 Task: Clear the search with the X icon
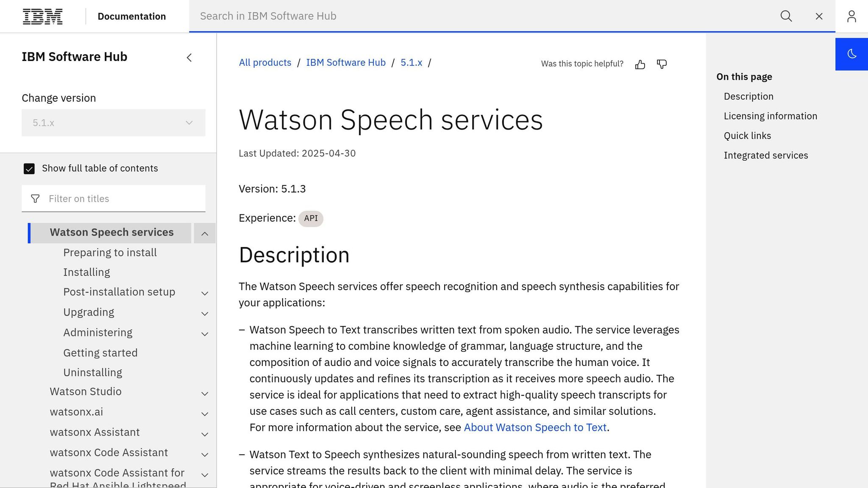tap(819, 16)
